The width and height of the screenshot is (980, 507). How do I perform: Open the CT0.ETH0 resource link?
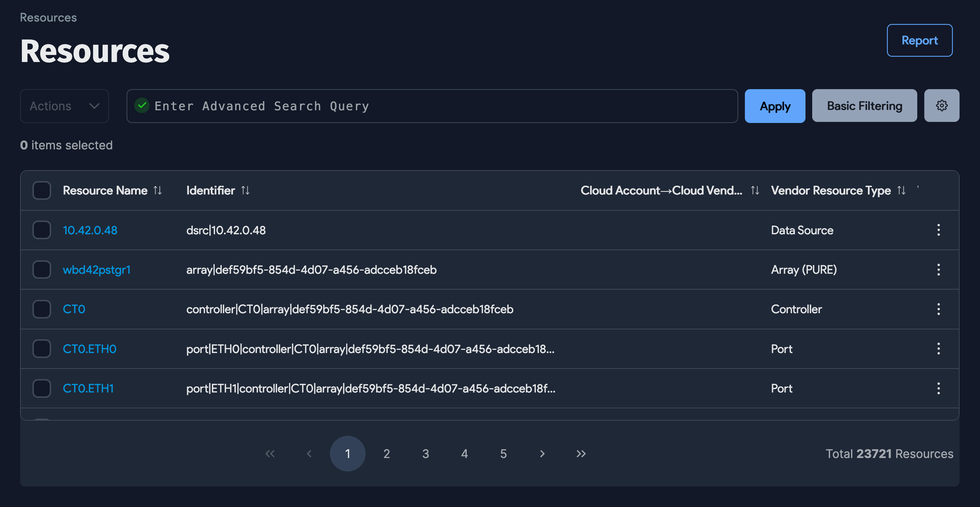pos(90,349)
